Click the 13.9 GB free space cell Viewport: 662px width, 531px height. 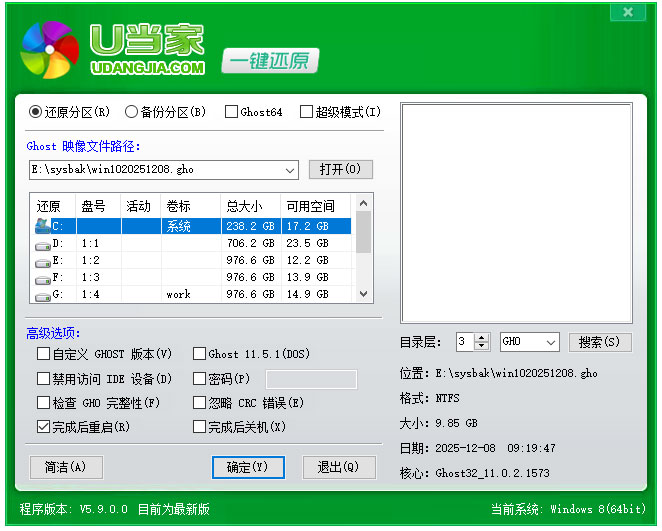[316, 277]
